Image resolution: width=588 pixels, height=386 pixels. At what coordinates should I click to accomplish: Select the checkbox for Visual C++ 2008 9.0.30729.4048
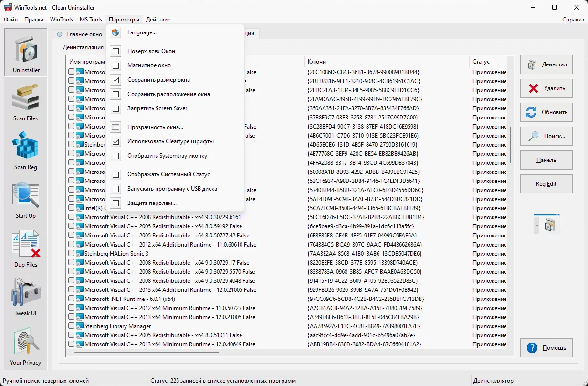coord(71,281)
